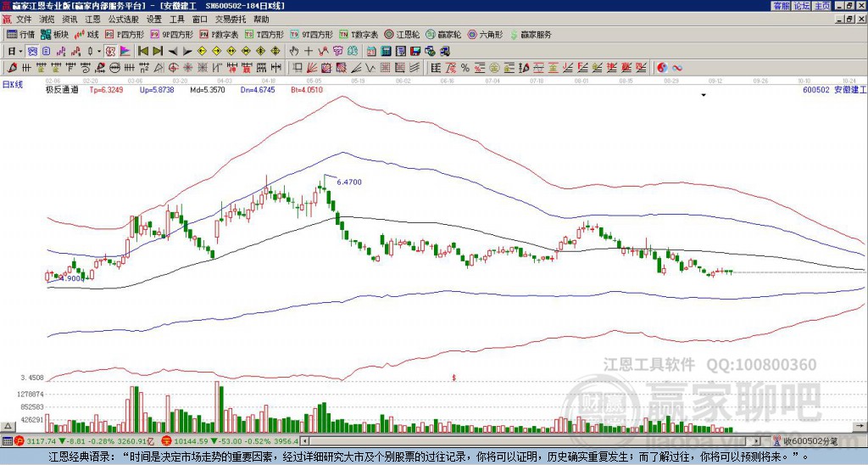Select the angle line tool
Viewport: 868px width, 465px height.
(355, 68)
